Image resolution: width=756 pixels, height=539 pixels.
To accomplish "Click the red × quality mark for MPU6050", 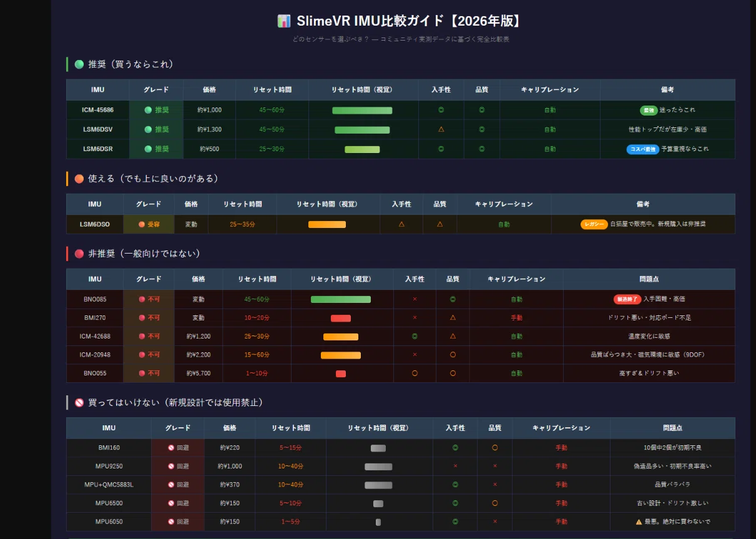I will 495,522.
